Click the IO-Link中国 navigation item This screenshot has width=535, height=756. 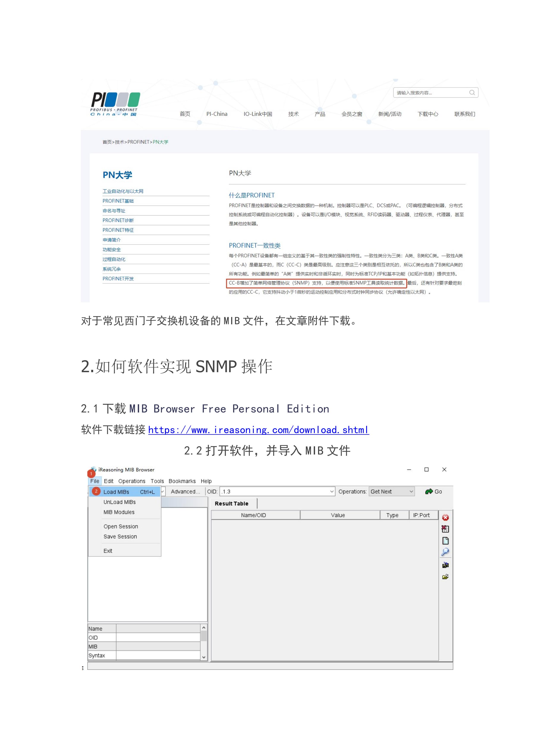coord(258,114)
